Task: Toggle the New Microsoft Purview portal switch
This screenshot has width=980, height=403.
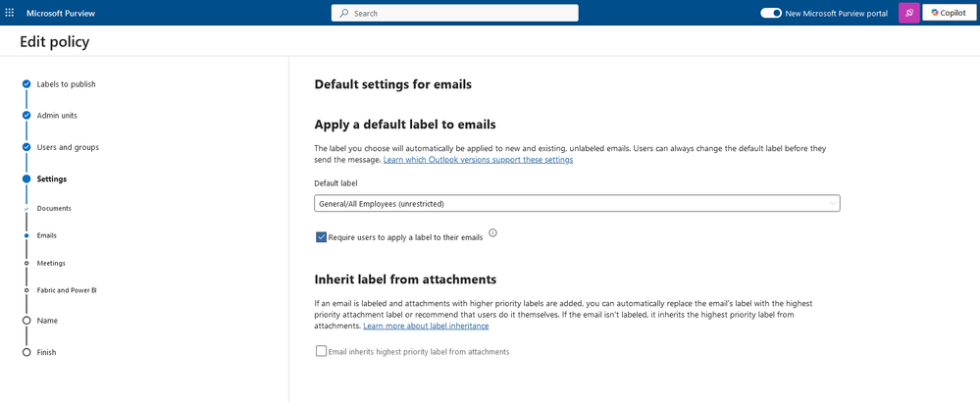Action: click(771, 13)
